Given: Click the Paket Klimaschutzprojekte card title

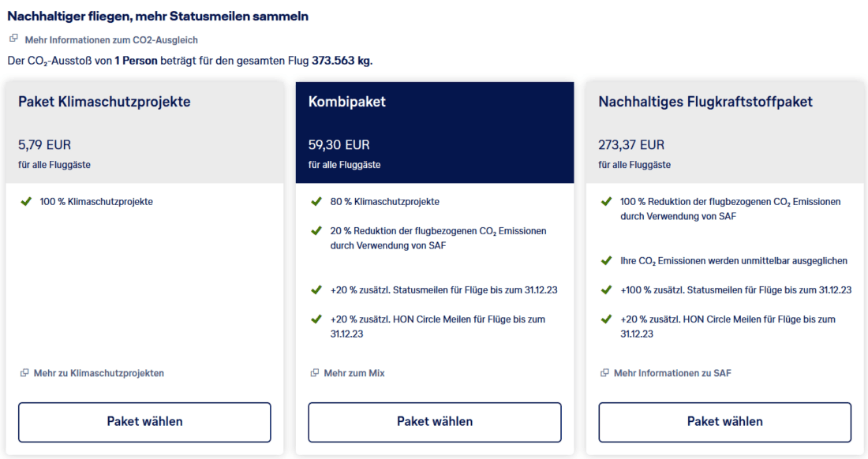Looking at the screenshot, I should click(104, 102).
